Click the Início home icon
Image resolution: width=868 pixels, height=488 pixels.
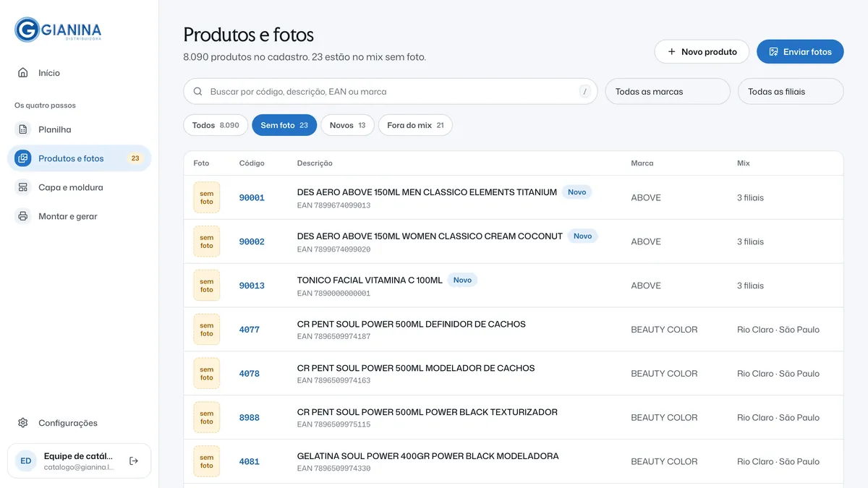(23, 72)
